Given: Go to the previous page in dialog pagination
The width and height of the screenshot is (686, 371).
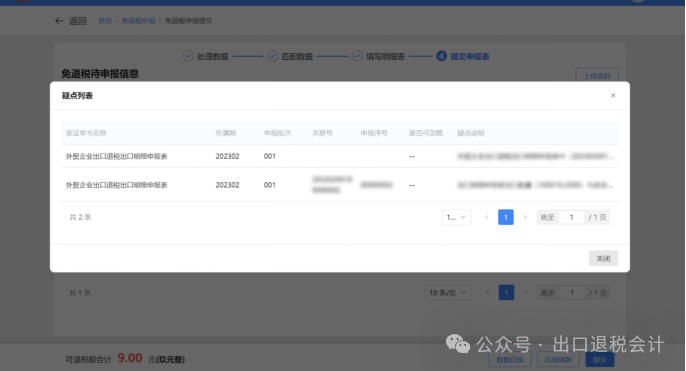Looking at the screenshot, I should pos(486,217).
